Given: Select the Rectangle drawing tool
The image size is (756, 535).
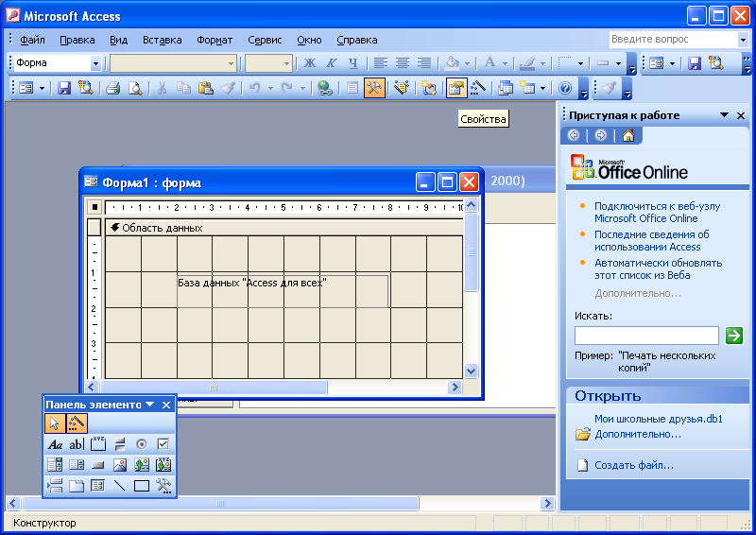Looking at the screenshot, I should tap(141, 485).
